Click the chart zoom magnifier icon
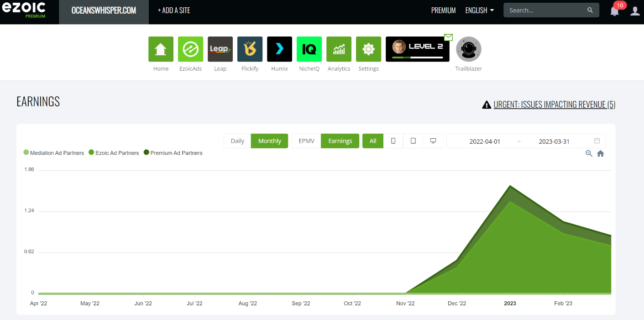644x320 pixels. pos(589,153)
